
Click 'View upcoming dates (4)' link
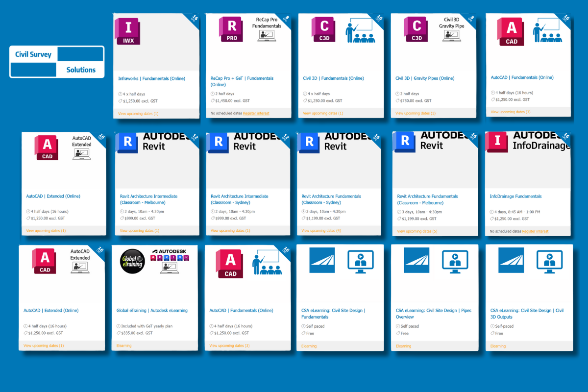click(x=321, y=231)
